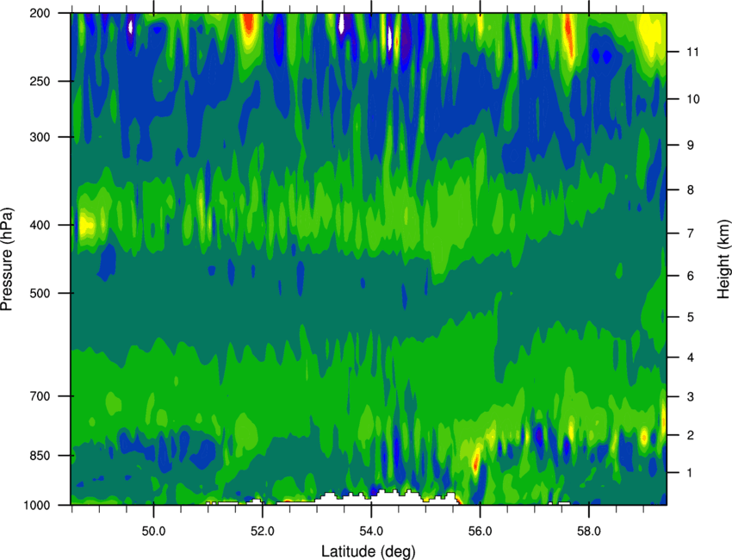The width and height of the screenshot is (732, 560).
Task: Click the 7 km height tick label
Action: (x=691, y=233)
